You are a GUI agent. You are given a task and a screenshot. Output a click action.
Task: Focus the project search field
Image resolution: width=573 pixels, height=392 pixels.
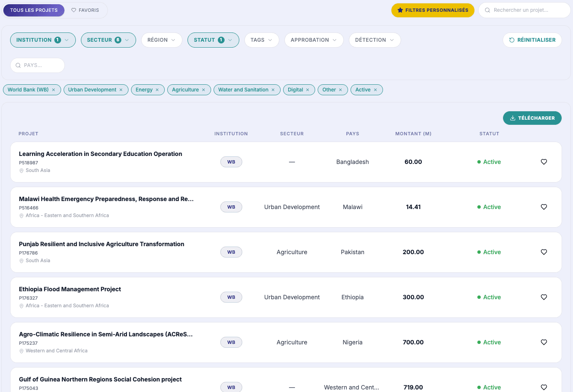pyautogui.click(x=524, y=10)
